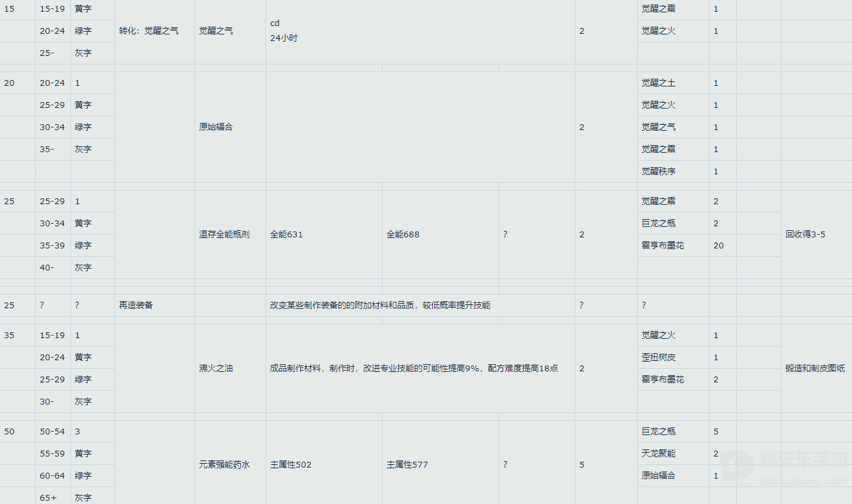Select the 成品制作材料 description cell
The image size is (852, 504).
tap(414, 368)
